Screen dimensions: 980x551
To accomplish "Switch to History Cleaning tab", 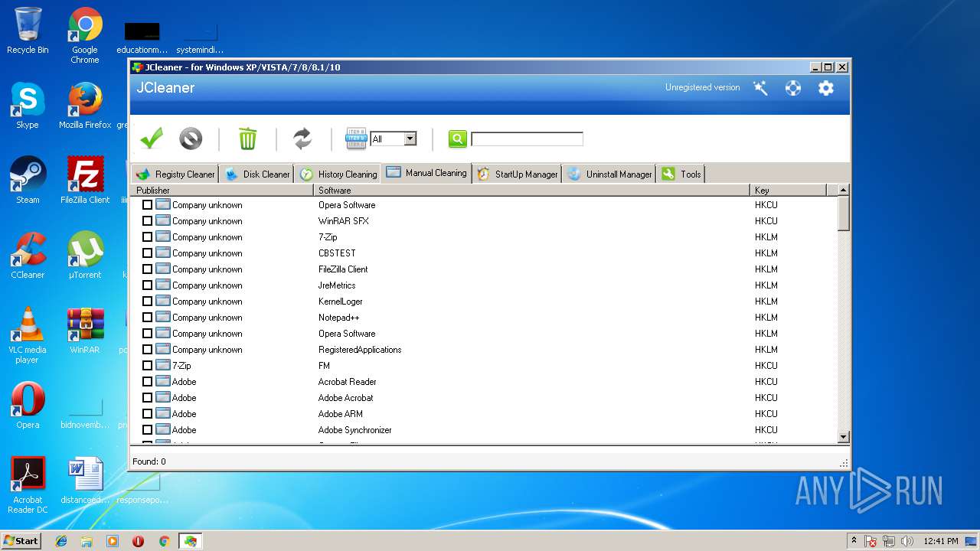I will pos(338,174).
